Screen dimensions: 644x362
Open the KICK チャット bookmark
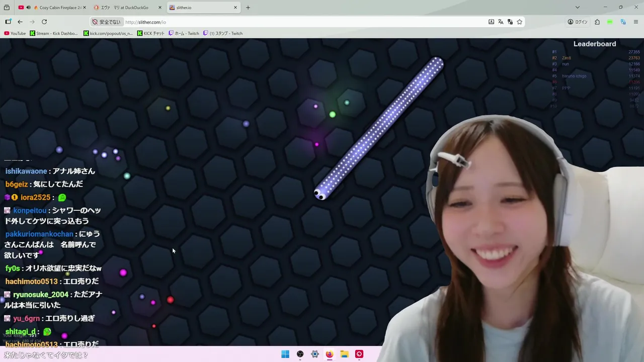[x=151, y=33]
